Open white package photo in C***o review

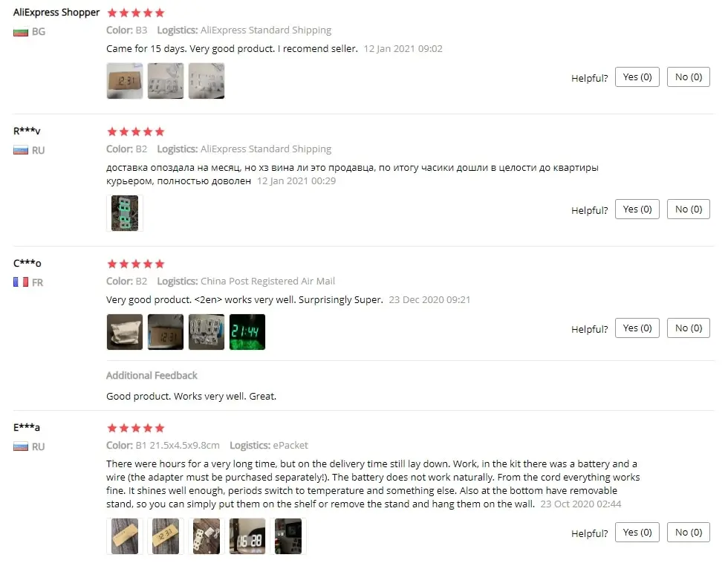click(125, 332)
